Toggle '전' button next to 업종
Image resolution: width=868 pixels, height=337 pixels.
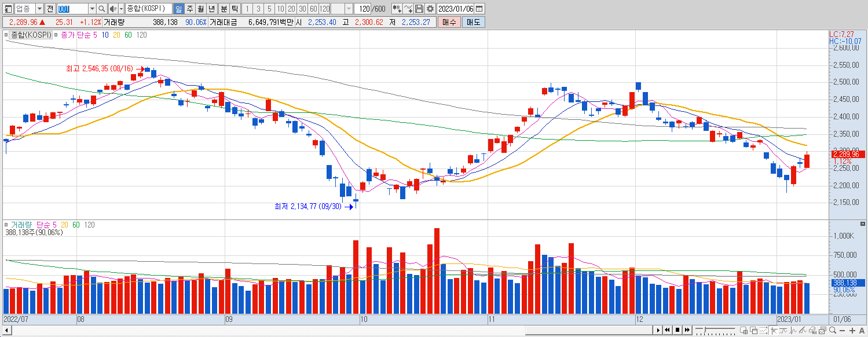pyautogui.click(x=50, y=9)
